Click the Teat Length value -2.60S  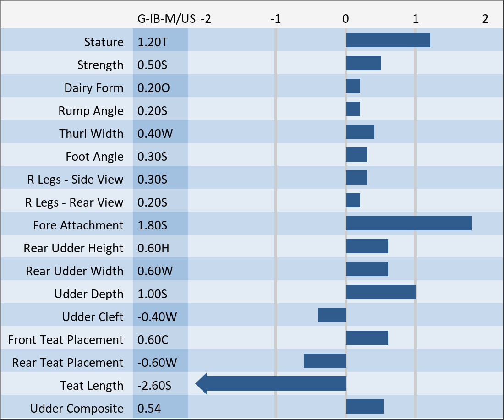pyautogui.click(x=154, y=386)
